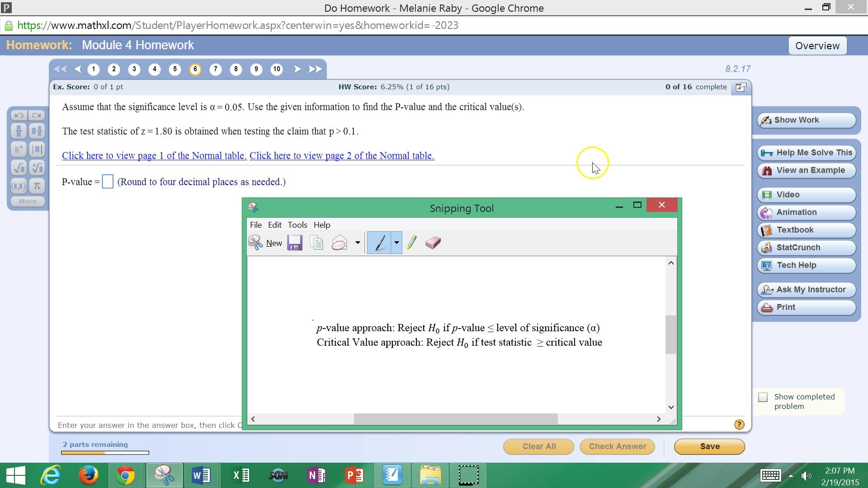Click the P-value answer box

(107, 181)
